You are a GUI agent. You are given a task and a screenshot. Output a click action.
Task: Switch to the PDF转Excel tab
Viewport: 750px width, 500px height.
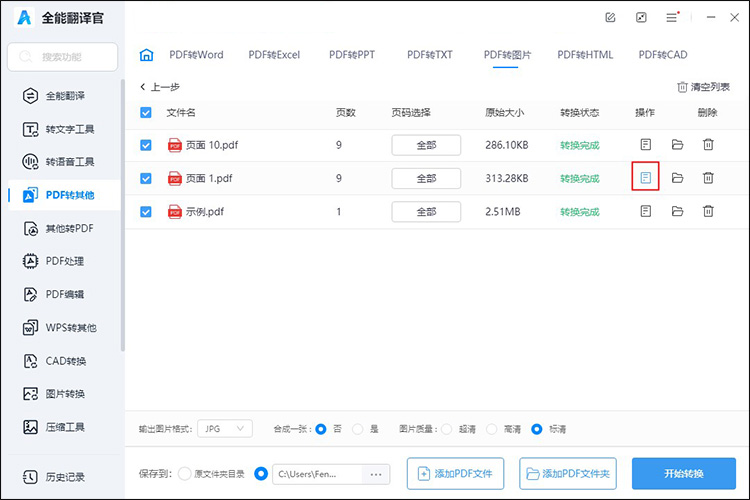pyautogui.click(x=274, y=55)
